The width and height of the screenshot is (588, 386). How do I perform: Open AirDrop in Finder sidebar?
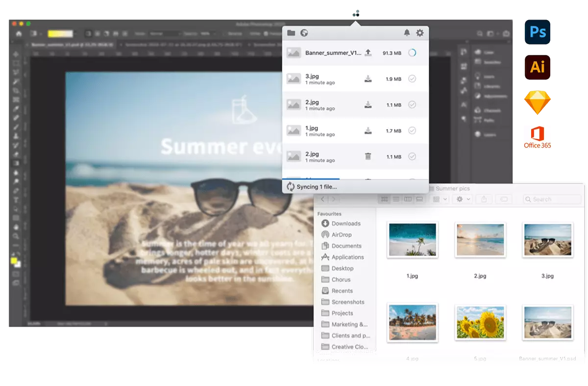[x=337, y=234]
